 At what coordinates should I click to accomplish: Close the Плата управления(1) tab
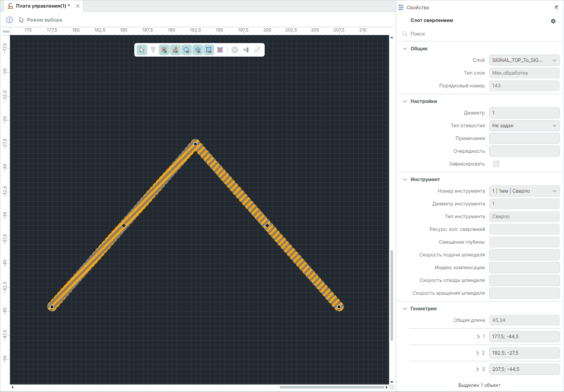78,6
